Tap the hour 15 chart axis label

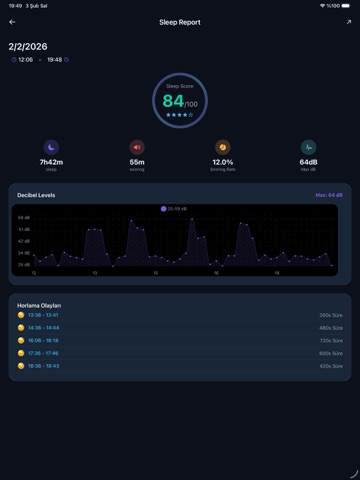click(155, 273)
